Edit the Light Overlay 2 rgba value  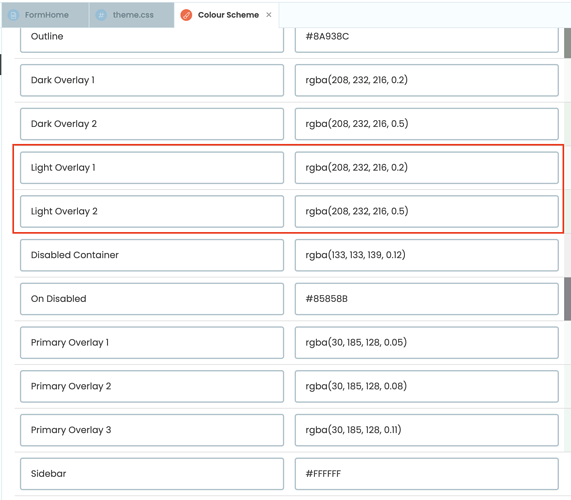click(426, 211)
